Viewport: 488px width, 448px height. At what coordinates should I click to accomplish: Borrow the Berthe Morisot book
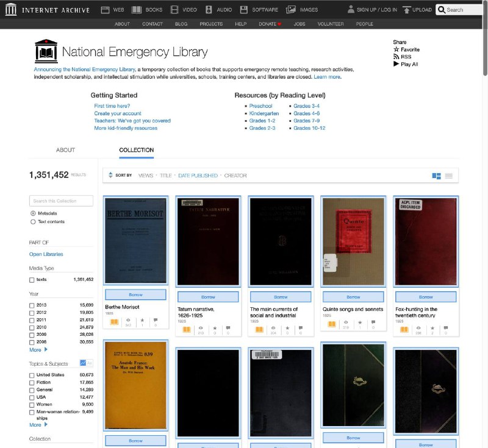(135, 295)
